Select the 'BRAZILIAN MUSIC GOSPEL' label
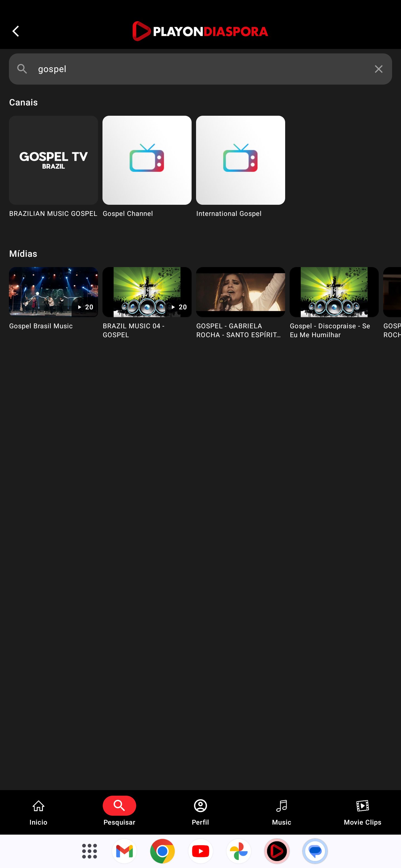Image resolution: width=401 pixels, height=868 pixels. pos(53,214)
